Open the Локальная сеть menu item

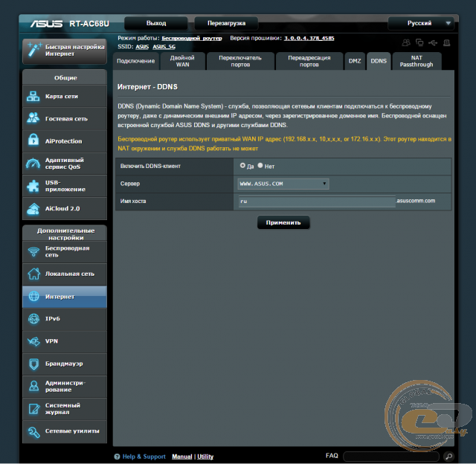click(65, 274)
